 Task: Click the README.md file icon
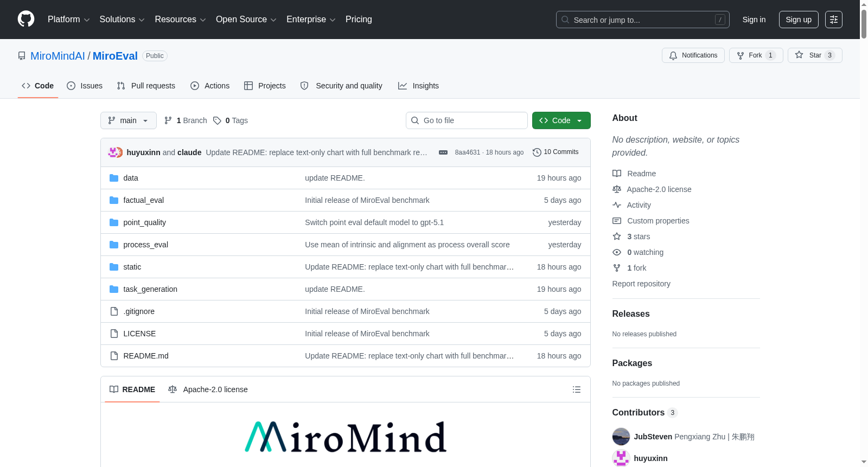click(114, 356)
